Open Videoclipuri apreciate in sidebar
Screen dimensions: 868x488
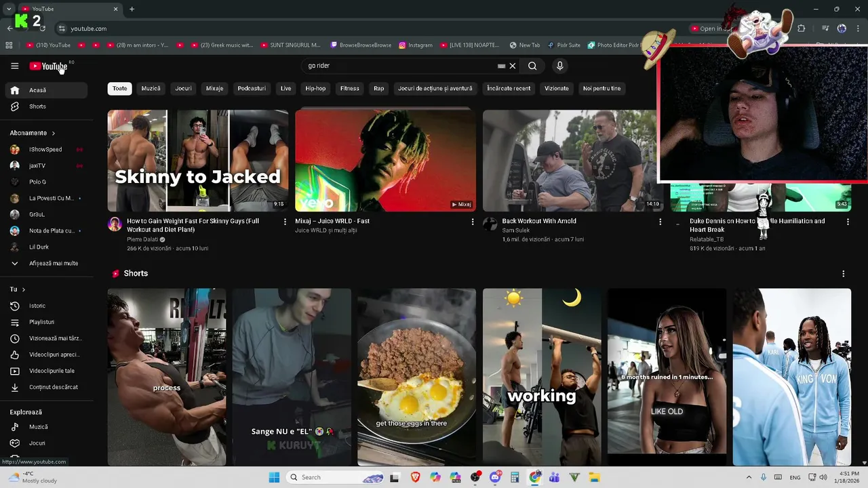click(x=47, y=354)
